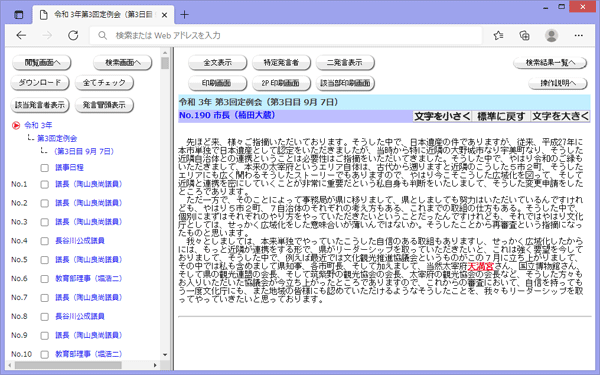Open the No.4 長谷川公成議員 link
This screenshot has width=600, height=375.
(x=80, y=241)
